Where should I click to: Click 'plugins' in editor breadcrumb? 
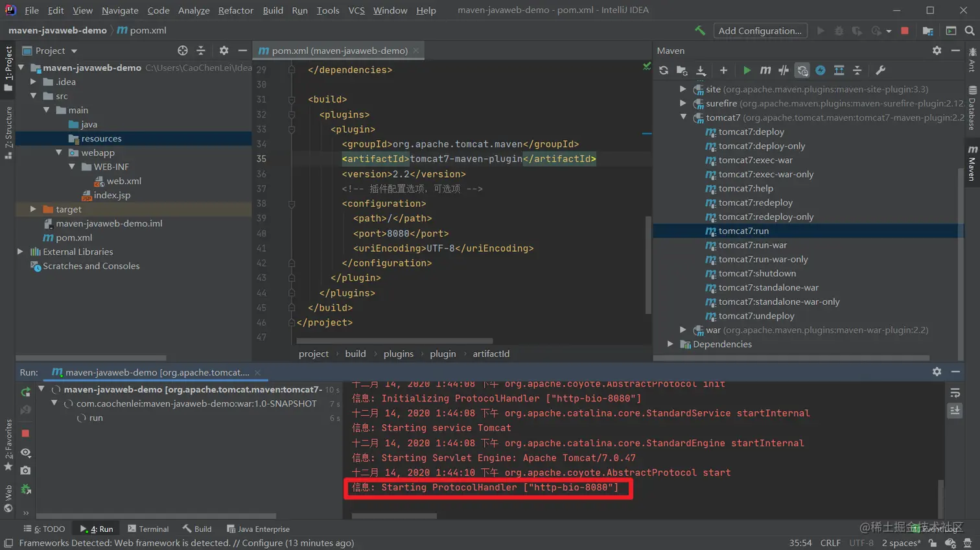click(398, 353)
